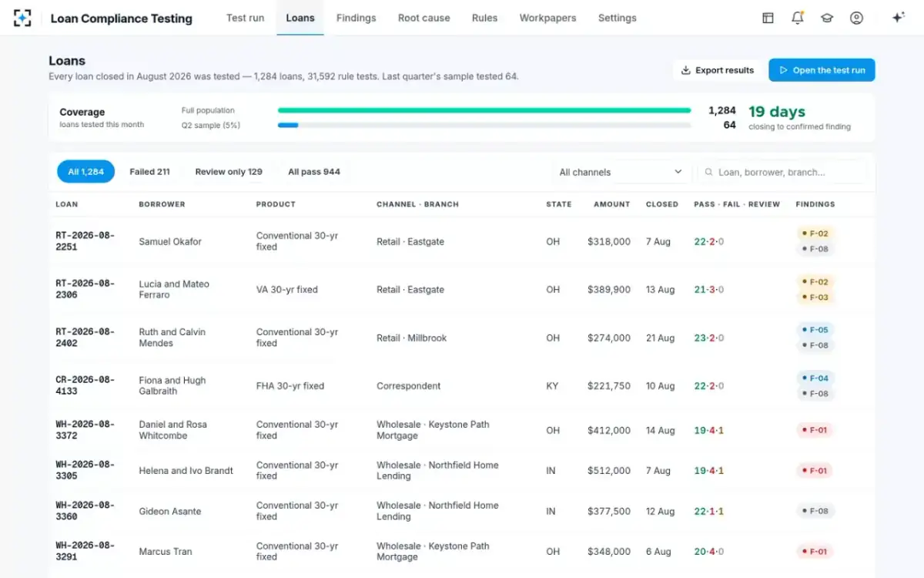Click F-08 finding tag on Samuel Okafor row
This screenshot has height=578, width=924.
tap(815, 249)
